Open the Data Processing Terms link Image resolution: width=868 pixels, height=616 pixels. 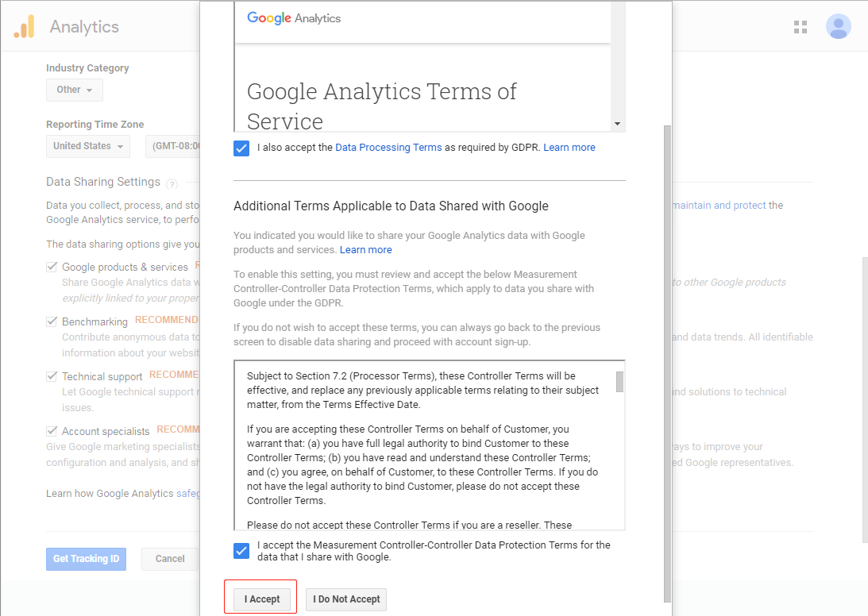coord(388,147)
